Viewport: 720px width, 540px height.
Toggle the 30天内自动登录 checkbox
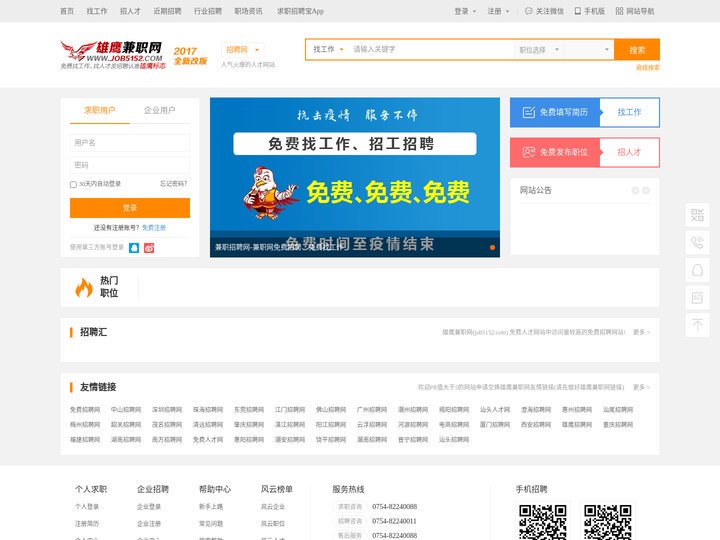(73, 185)
